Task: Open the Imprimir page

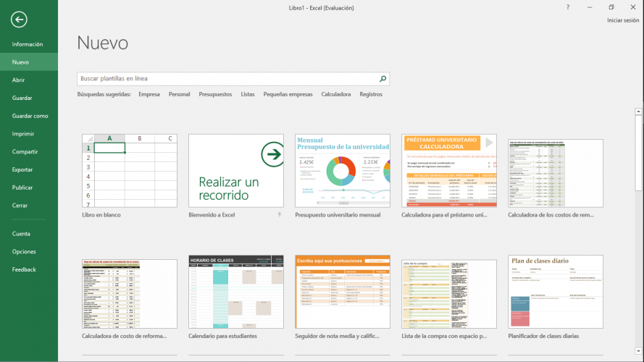Action: [29, 134]
